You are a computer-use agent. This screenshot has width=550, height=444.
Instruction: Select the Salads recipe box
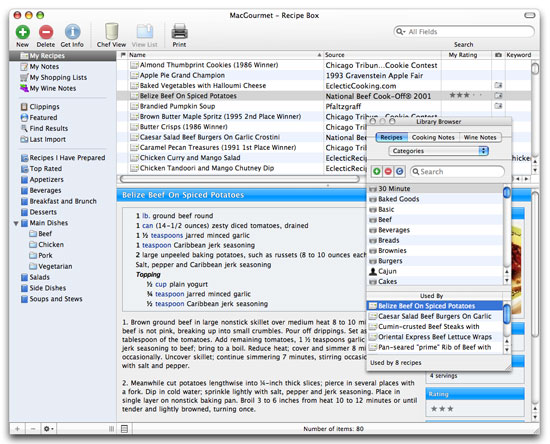39,277
